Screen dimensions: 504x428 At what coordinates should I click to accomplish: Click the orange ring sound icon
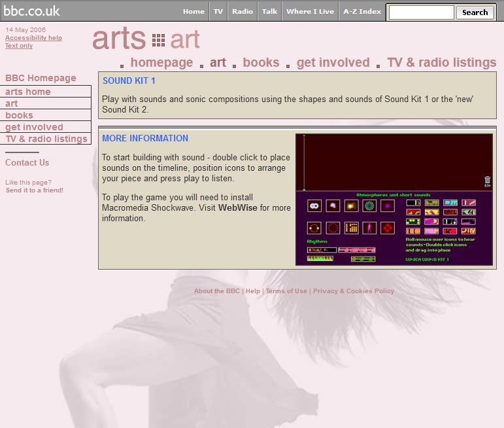click(314, 228)
